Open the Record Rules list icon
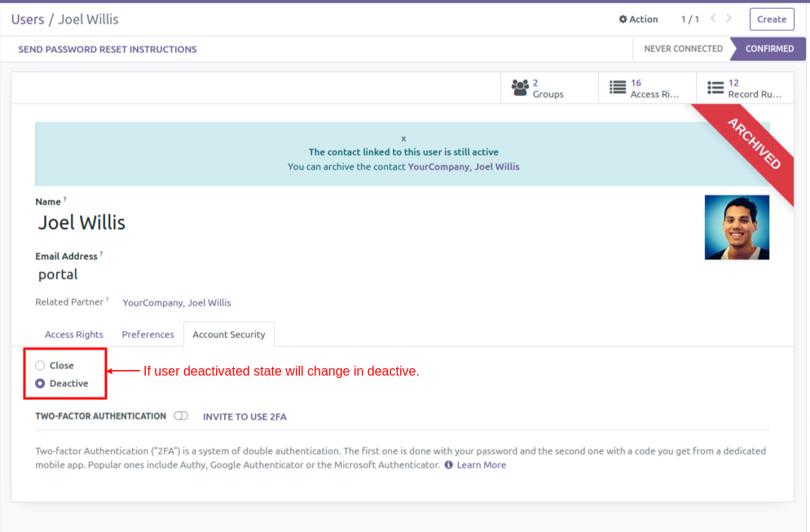 pos(715,88)
